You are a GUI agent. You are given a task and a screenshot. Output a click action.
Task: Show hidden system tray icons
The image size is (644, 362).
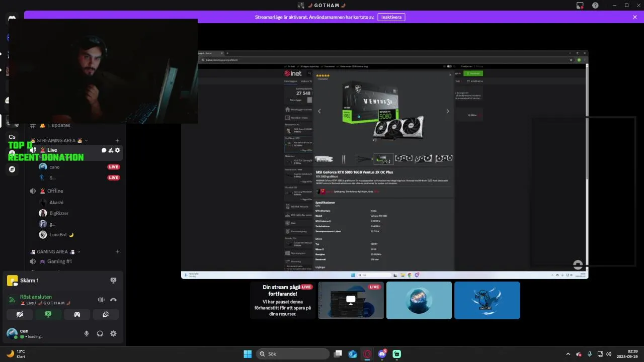point(568,354)
